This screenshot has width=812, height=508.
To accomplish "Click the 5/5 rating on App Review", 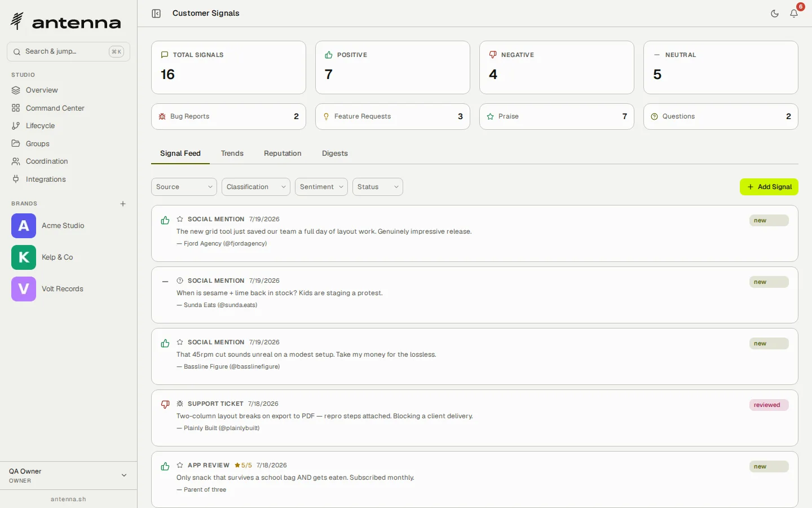I will (x=243, y=466).
